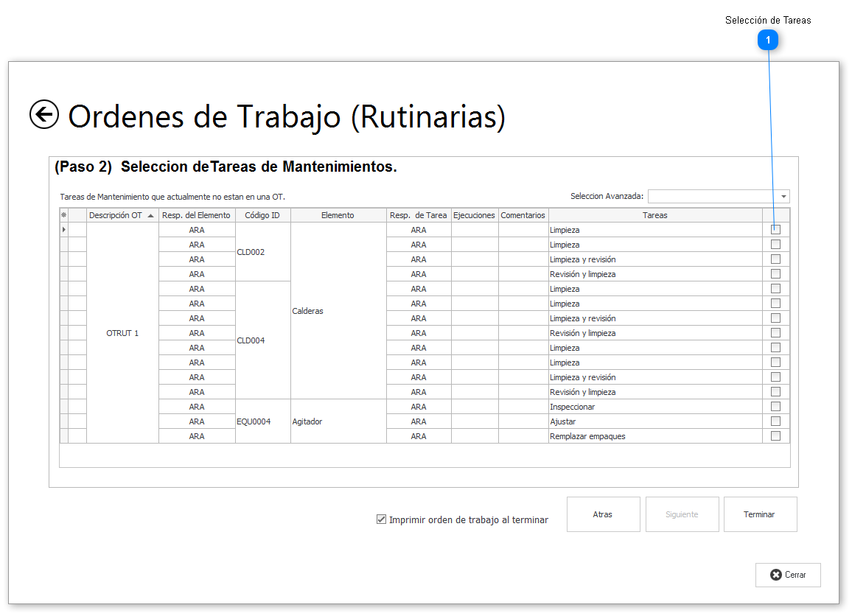Select the OTRUT 1 cell in the grid
Screen dimensions: 852x616
tap(122, 332)
